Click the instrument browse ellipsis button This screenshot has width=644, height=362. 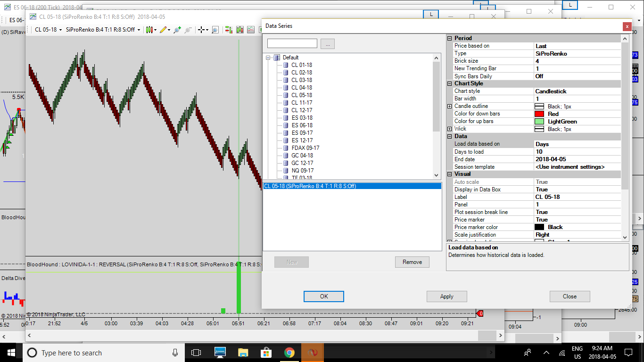click(x=328, y=44)
